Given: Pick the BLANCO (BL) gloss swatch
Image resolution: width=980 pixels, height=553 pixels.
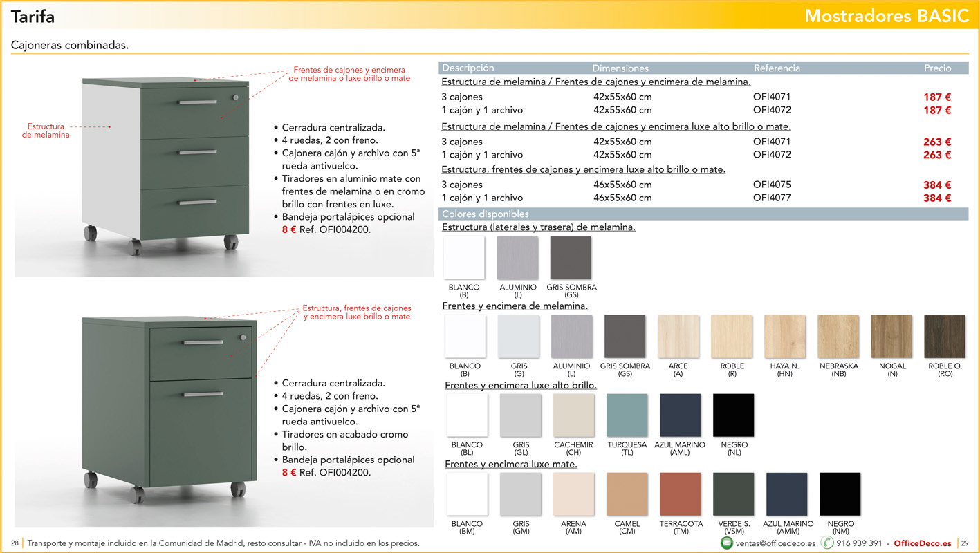Looking at the screenshot, I should 468,415.
